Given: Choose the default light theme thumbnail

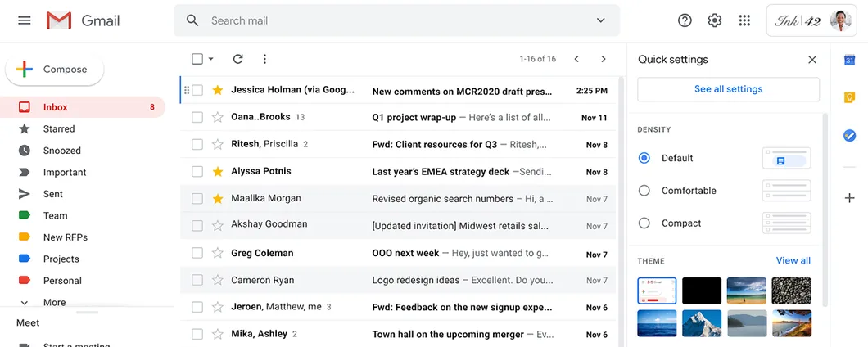Looking at the screenshot, I should point(657,291).
